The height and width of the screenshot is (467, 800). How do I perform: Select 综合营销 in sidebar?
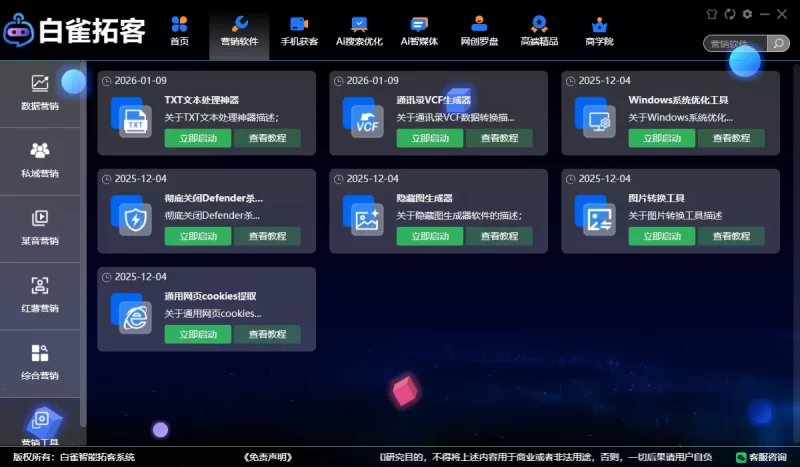[40, 363]
